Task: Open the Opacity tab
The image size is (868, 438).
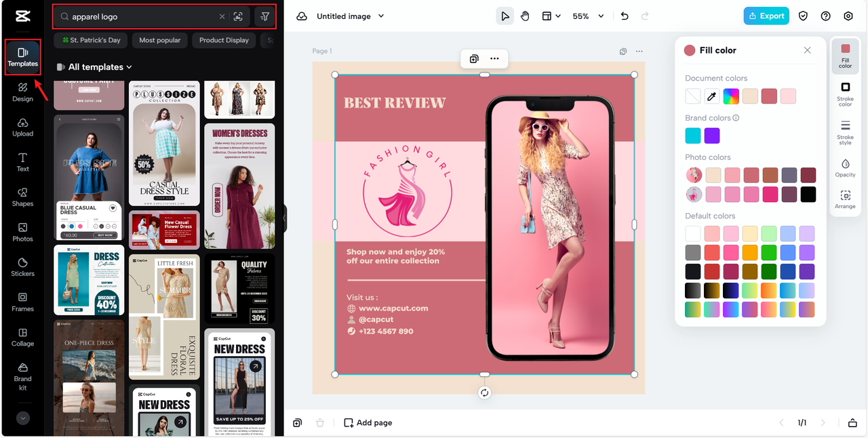Action: pos(846,168)
